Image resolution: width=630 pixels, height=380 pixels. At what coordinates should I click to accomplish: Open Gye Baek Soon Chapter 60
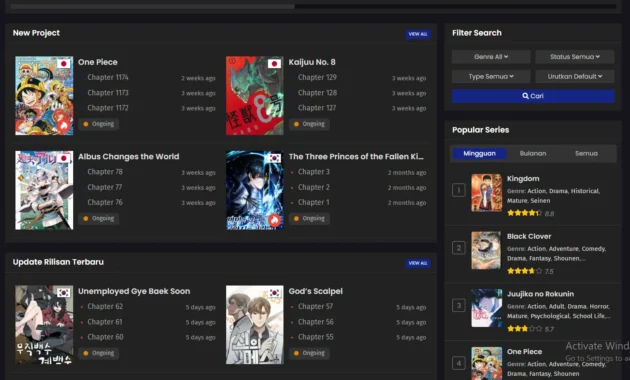pyautogui.click(x=105, y=337)
